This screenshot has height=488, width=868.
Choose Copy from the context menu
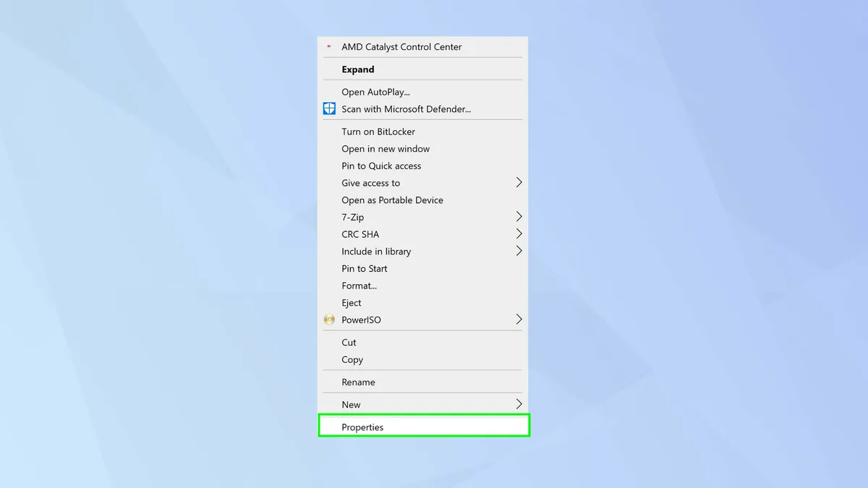point(423,360)
